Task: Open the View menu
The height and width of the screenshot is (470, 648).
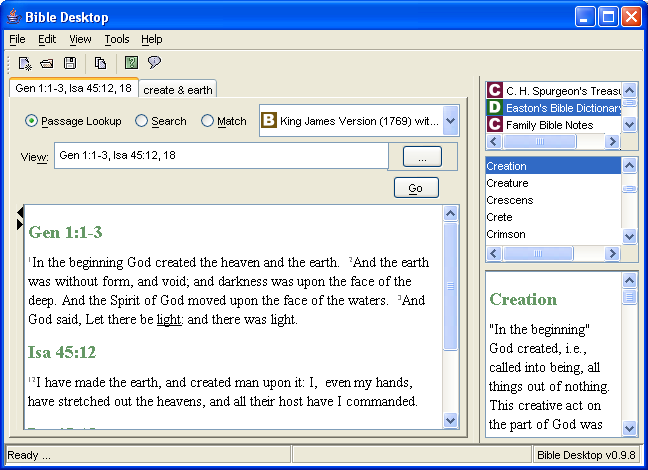Action: pos(80,39)
